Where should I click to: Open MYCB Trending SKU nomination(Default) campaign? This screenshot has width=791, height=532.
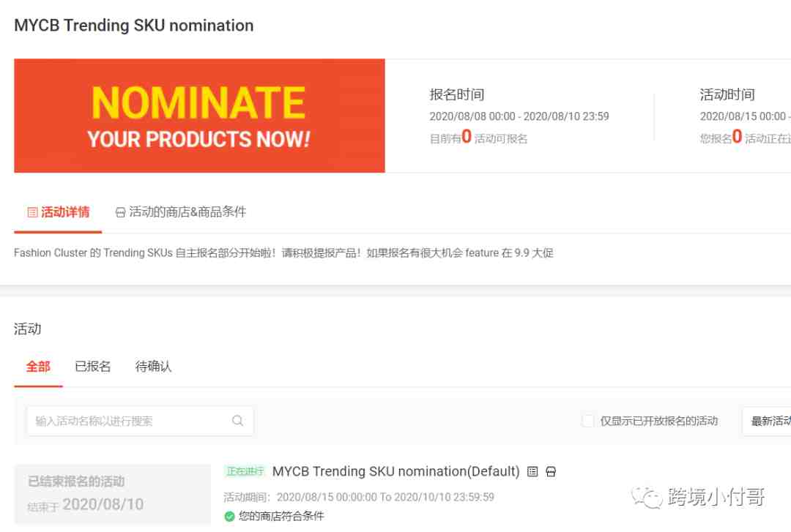(x=396, y=471)
